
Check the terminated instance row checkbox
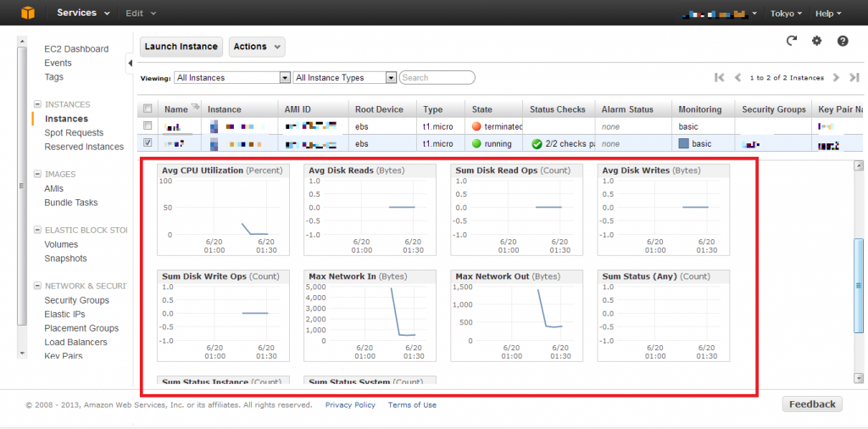[x=147, y=125]
